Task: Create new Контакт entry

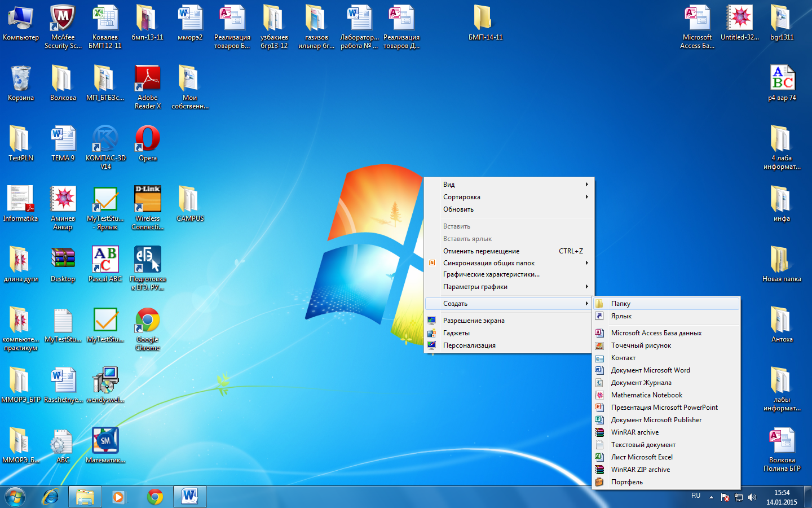Action: pyautogui.click(x=666, y=358)
